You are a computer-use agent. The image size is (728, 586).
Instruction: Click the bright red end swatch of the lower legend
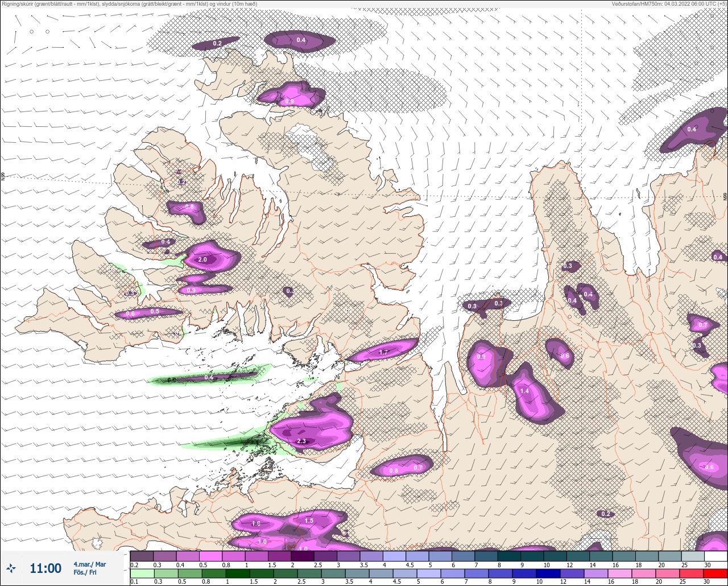coord(715,573)
